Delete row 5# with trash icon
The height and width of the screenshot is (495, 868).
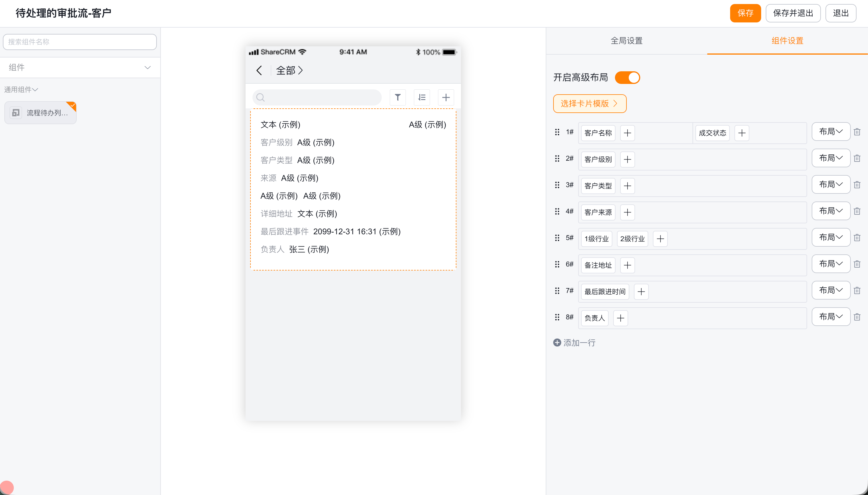coord(857,238)
